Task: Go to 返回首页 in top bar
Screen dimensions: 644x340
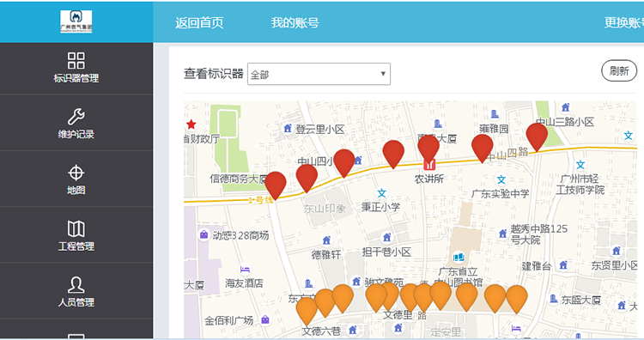Action: click(199, 22)
